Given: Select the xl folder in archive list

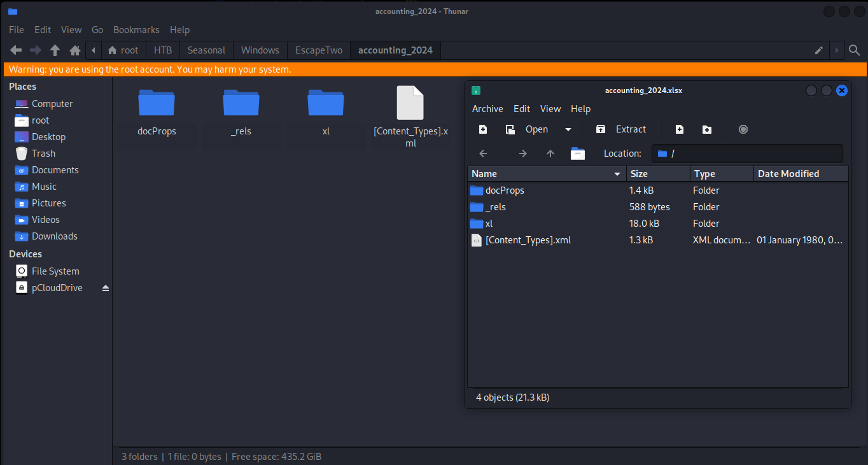Looking at the screenshot, I should pos(489,224).
